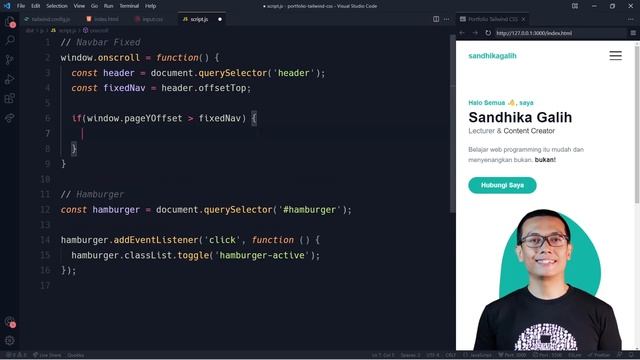Image resolution: width=640 pixels, height=360 pixels.
Task: Reload the browser preview page
Action: [x=488, y=33]
